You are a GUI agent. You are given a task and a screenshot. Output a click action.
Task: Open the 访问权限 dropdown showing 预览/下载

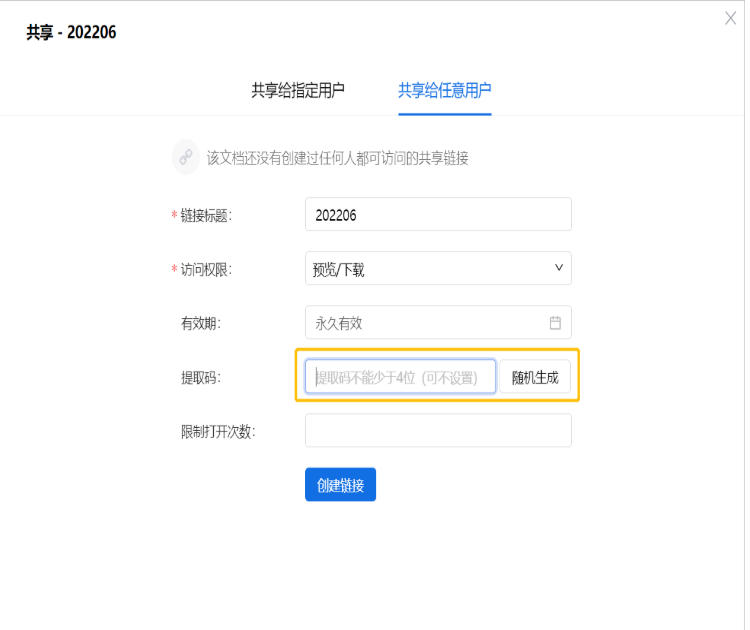pyautogui.click(x=438, y=268)
